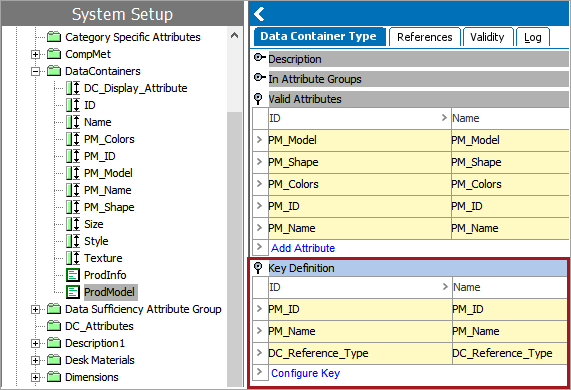Click the Texture attribute icon in tree
Screen dimensions: 571x390
(x=73, y=258)
